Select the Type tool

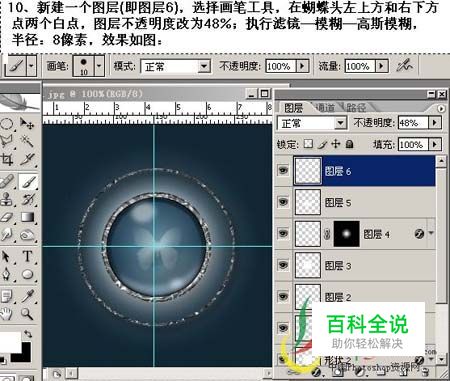point(27,257)
